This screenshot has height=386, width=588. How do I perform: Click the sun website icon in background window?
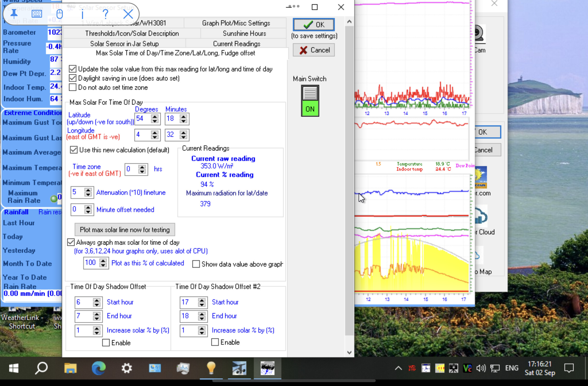click(x=481, y=177)
